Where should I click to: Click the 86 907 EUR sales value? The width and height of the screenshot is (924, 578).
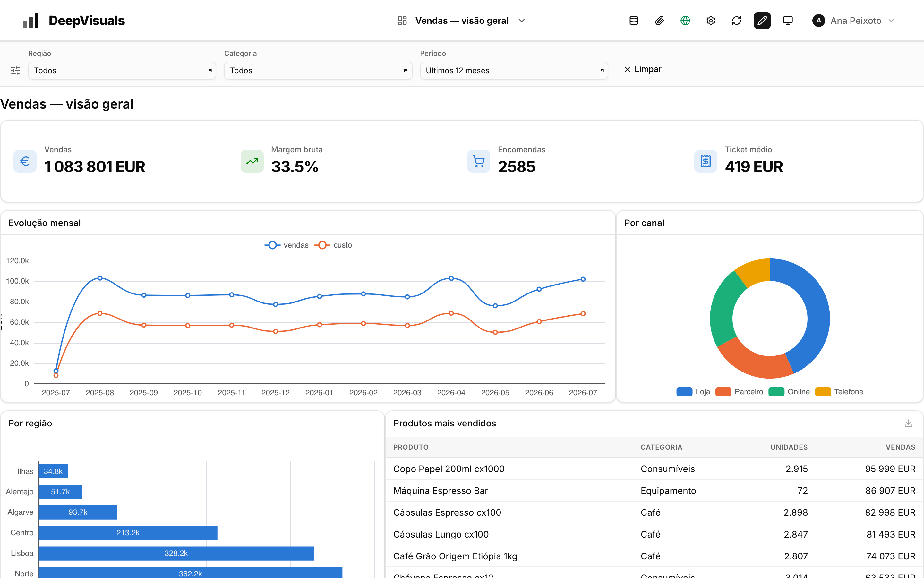[x=890, y=490]
